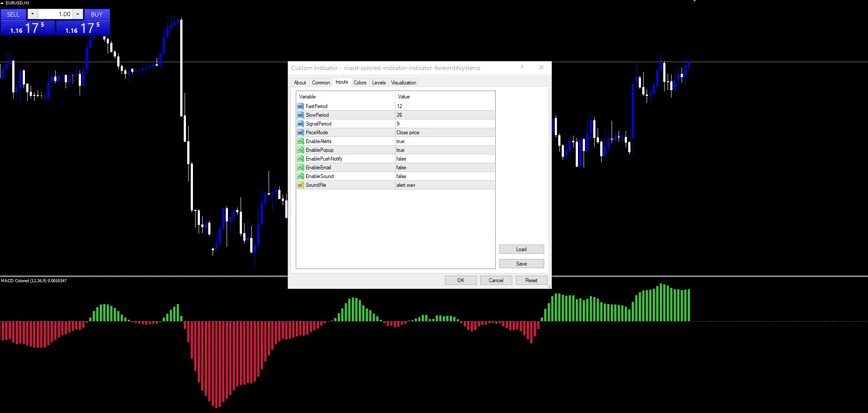Confirm the dialog with OK
The image size is (868, 413).
click(461, 280)
